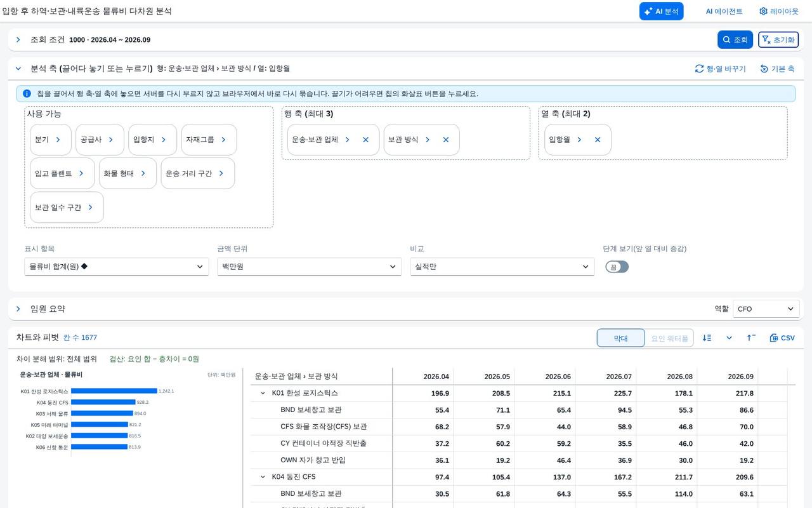Click the arrow on 입항월 column chip

point(579,140)
